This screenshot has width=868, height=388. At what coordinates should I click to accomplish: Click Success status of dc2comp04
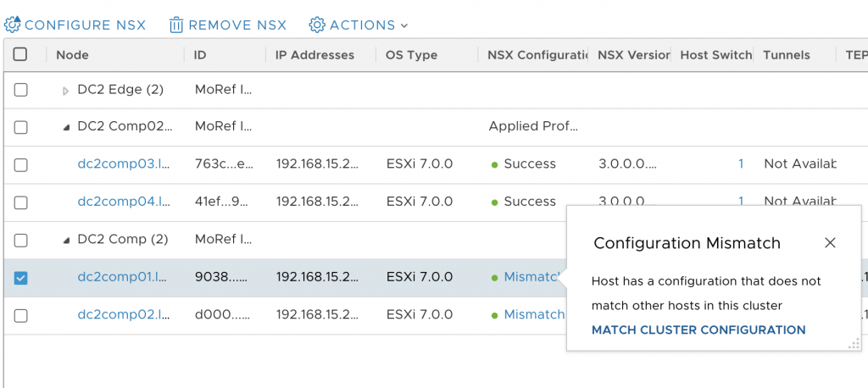tap(529, 202)
